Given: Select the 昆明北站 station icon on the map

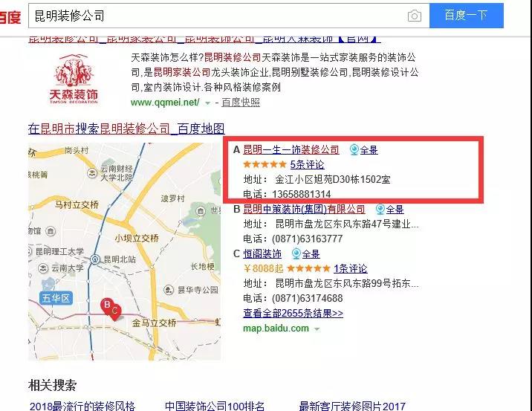Looking at the screenshot, I should pos(95,259).
